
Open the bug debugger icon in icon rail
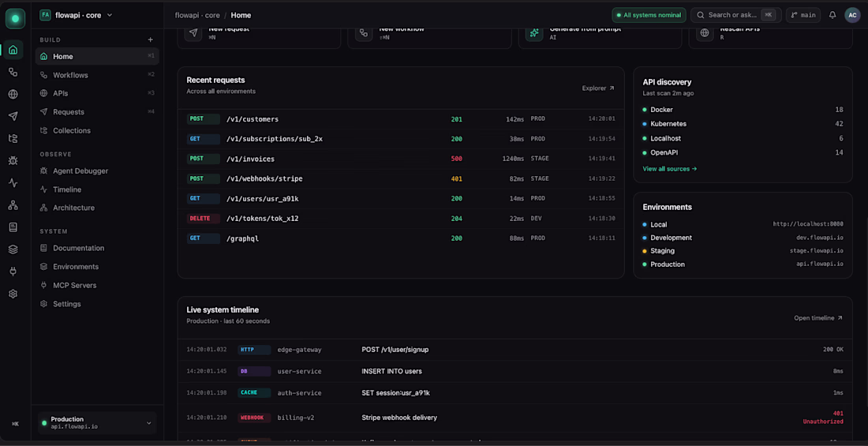coord(13,161)
